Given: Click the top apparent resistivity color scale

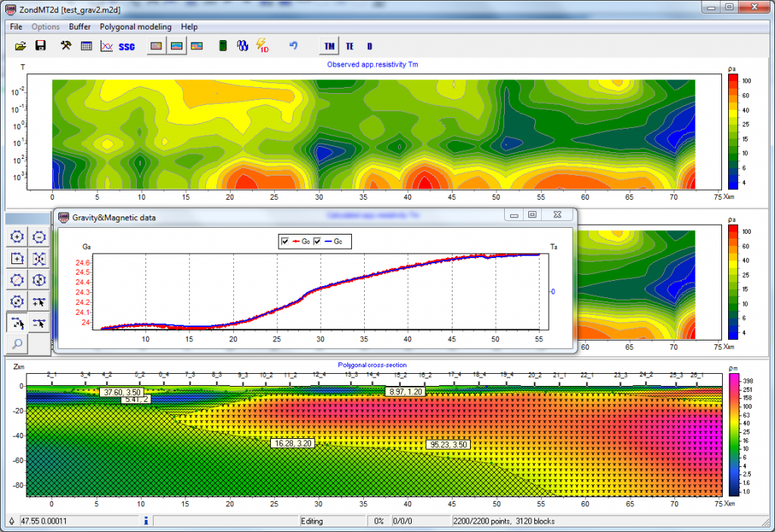Looking at the screenshot, I should 733,133.
